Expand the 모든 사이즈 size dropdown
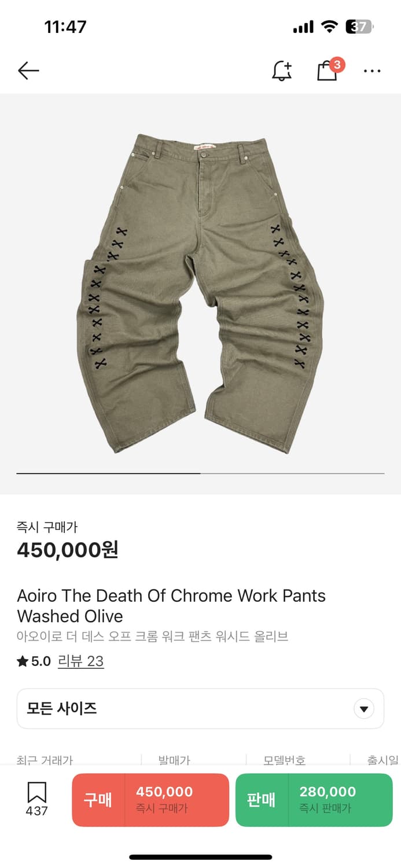Viewport: 401px width, 868px height. (x=200, y=708)
